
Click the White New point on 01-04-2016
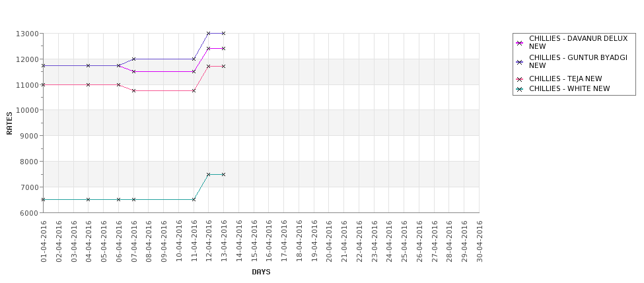44,199
